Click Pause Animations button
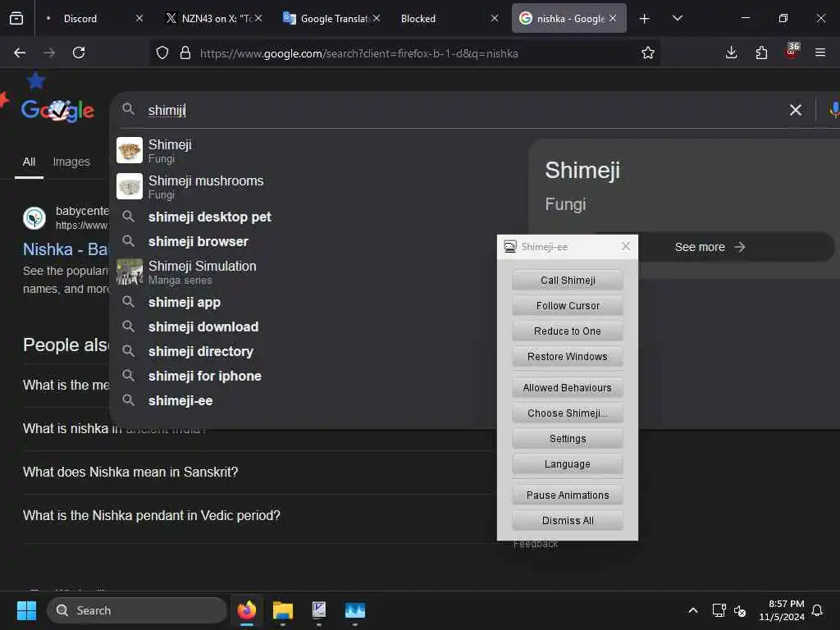 click(568, 495)
